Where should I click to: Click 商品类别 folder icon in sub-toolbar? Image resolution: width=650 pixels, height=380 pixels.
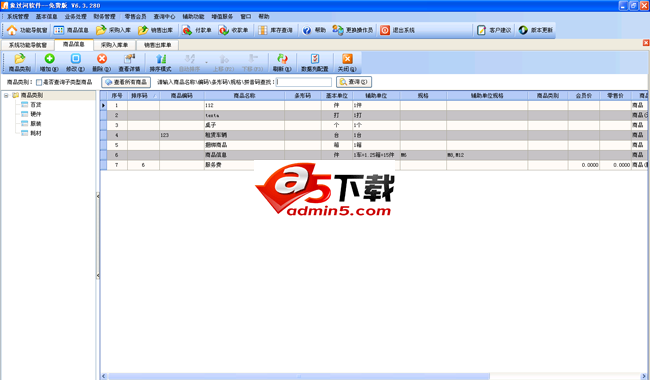[19, 59]
